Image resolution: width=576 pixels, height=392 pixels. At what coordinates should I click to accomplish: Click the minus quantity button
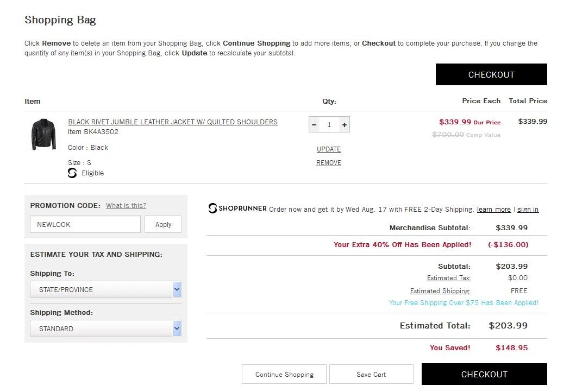[314, 125]
